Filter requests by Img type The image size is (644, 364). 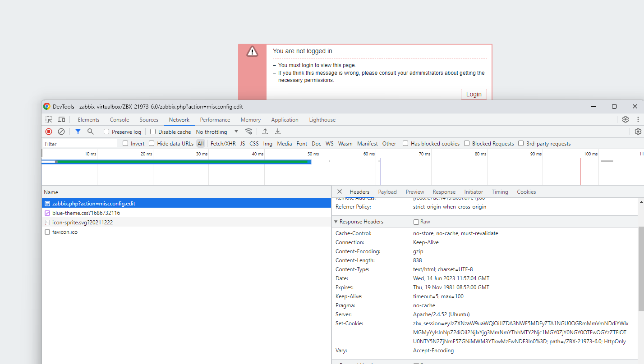pyautogui.click(x=268, y=144)
